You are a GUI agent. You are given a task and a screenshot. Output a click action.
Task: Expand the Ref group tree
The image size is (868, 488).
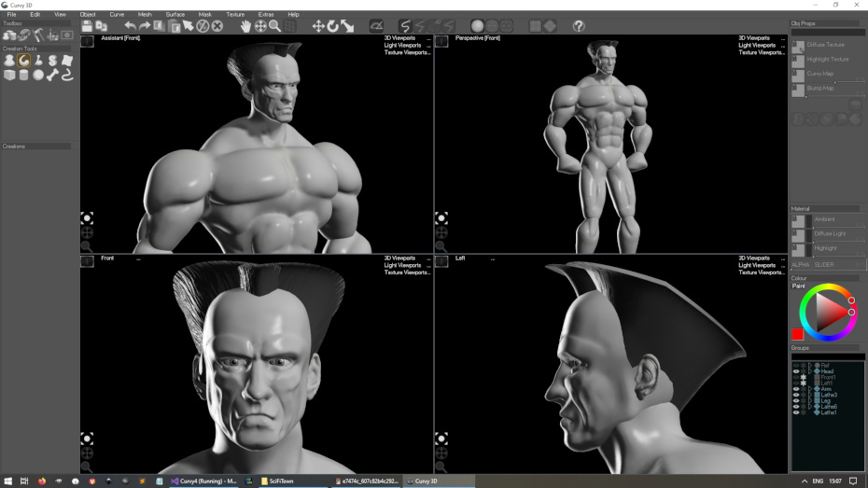click(x=810, y=365)
